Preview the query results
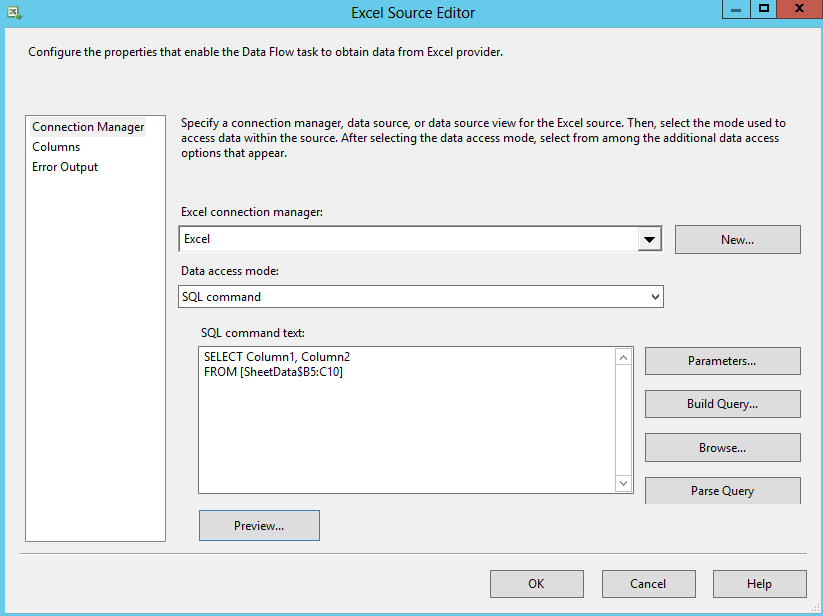823x616 pixels. (x=259, y=526)
